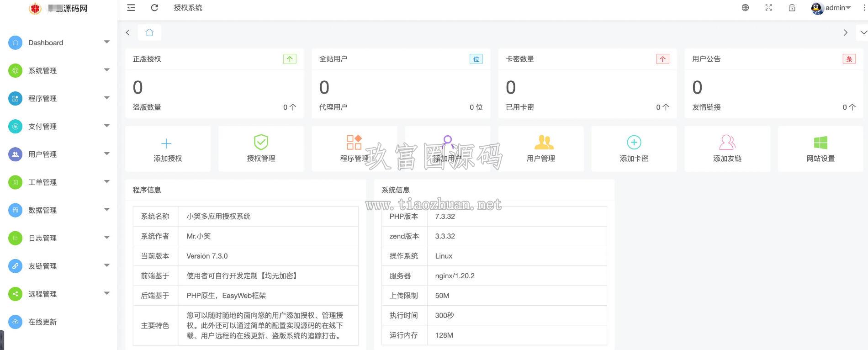
Task: Expand the Dashboard menu arrow
Action: click(106, 42)
